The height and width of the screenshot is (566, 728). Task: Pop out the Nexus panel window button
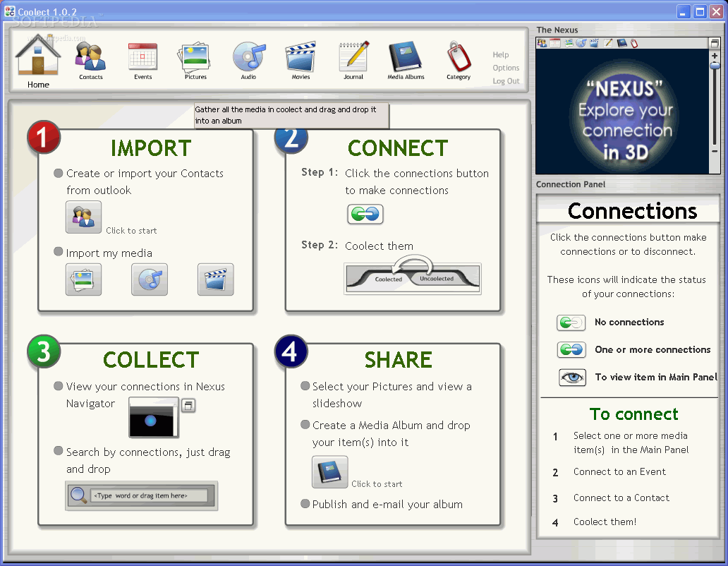click(x=715, y=43)
